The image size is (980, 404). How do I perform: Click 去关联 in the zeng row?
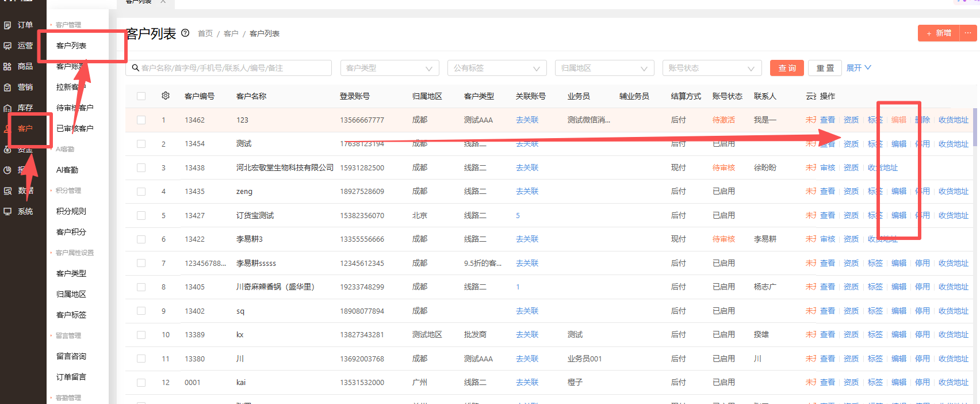527,191
